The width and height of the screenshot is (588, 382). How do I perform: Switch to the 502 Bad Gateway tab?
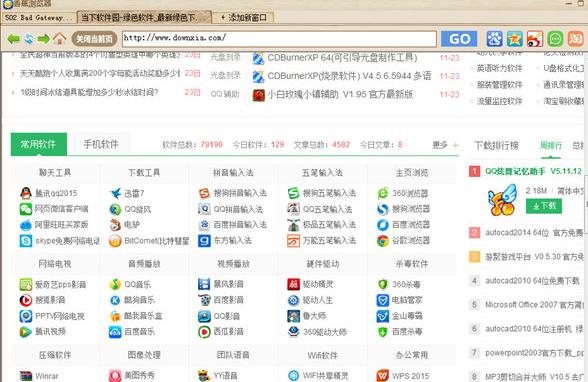pos(39,18)
